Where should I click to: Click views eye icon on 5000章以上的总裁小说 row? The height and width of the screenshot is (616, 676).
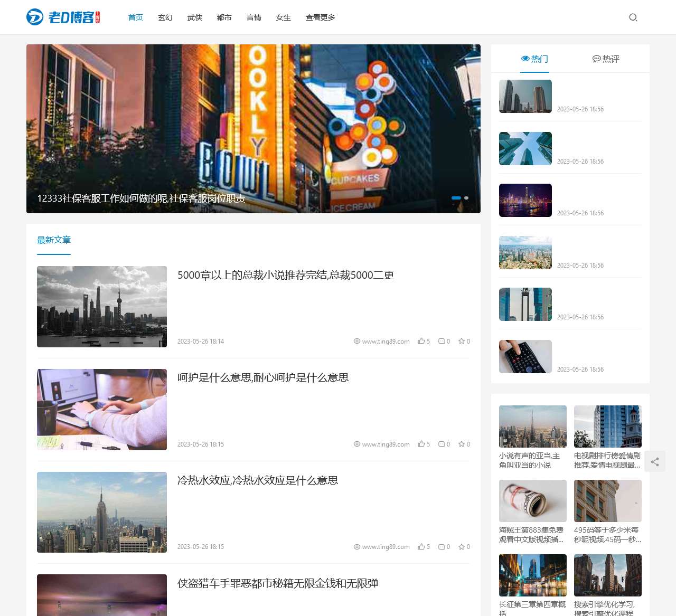point(357,342)
